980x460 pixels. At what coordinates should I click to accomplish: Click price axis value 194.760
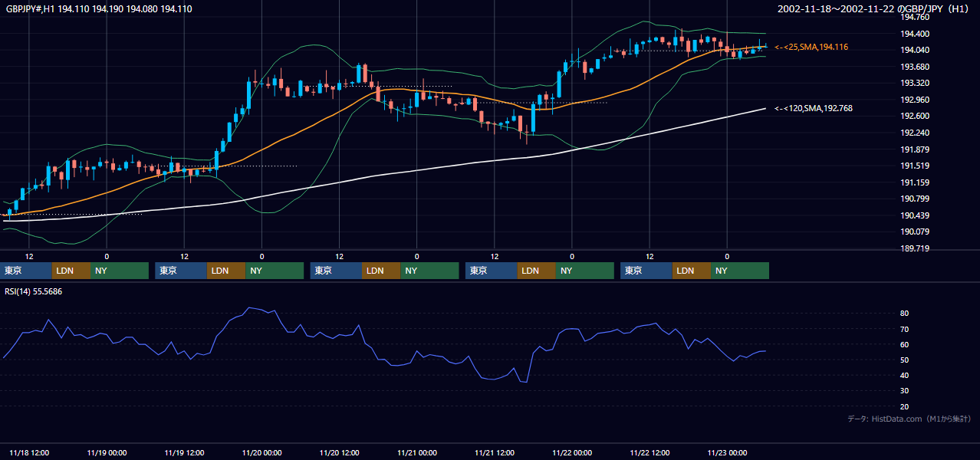(914, 17)
